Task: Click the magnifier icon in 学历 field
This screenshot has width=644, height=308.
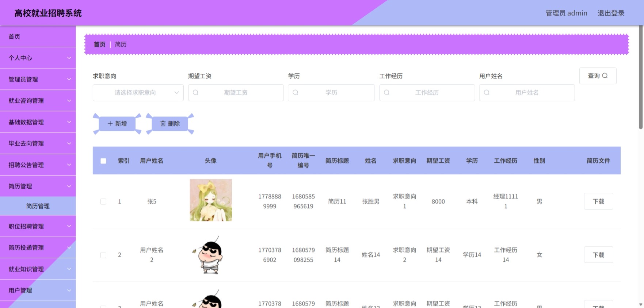Action: [x=296, y=93]
